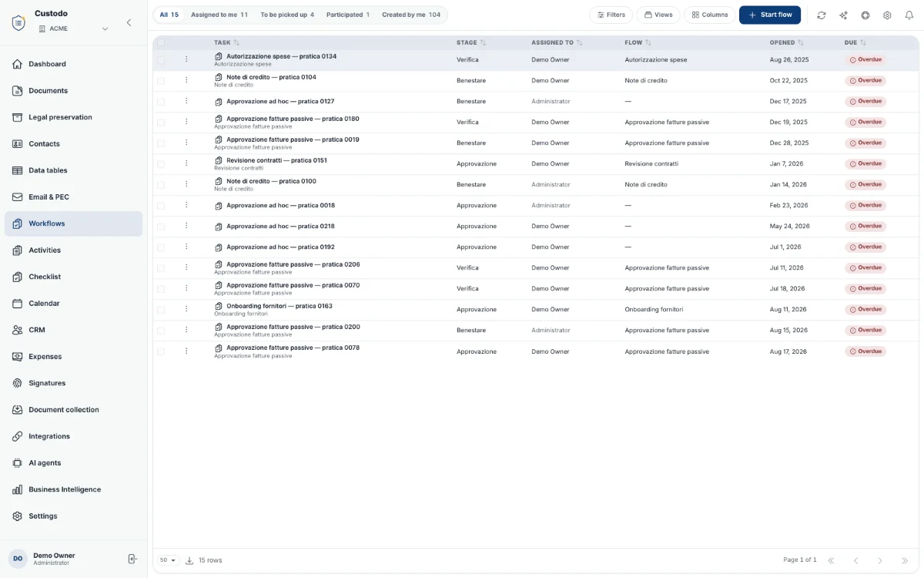This screenshot has width=924, height=578.
Task: Click the refresh icon in top toolbar
Action: [x=822, y=15]
